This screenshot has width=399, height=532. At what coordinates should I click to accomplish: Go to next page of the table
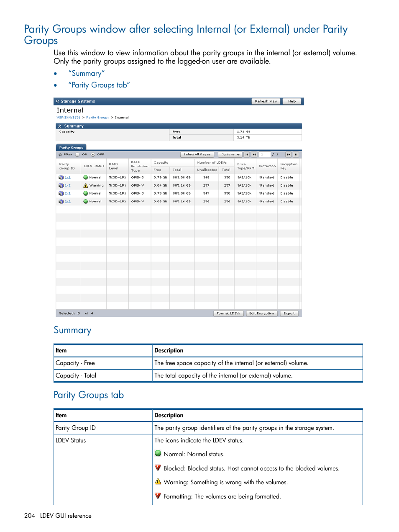point(289,154)
